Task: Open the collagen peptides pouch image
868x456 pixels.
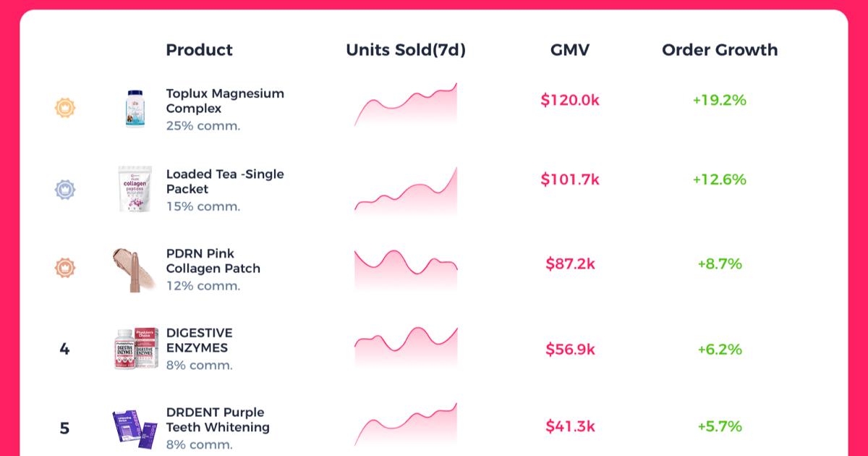Action: click(136, 189)
